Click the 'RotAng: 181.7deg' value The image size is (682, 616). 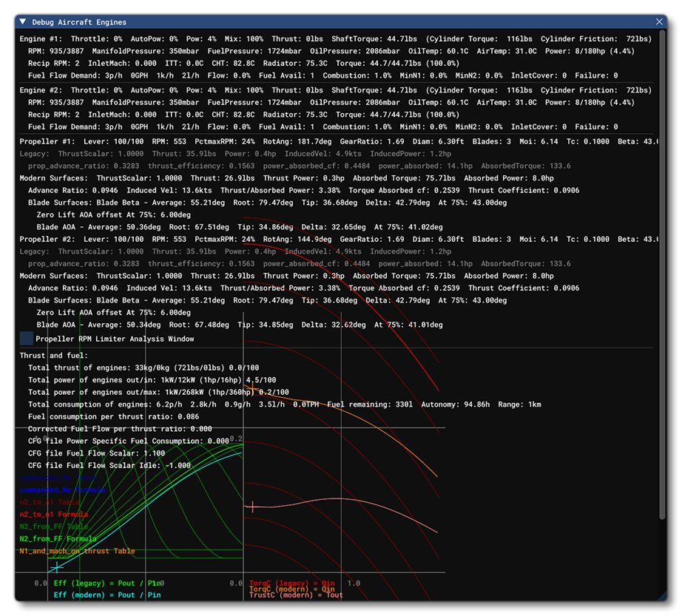coord(297,141)
